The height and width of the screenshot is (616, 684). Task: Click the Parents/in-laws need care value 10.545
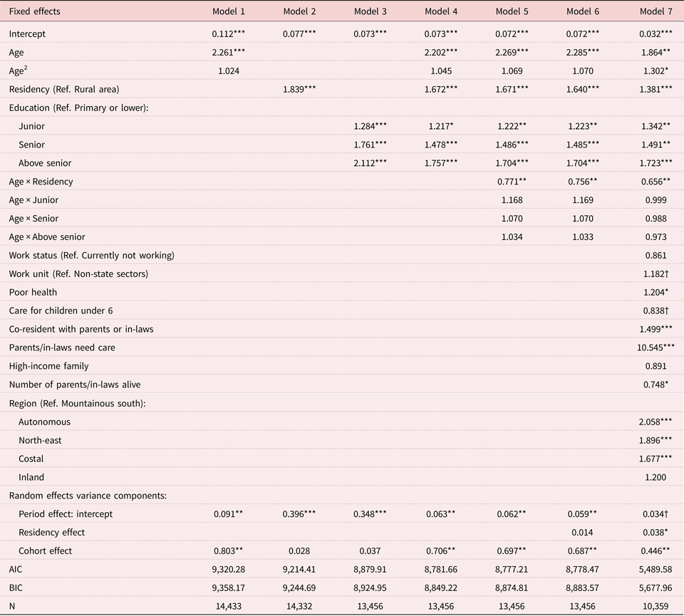[x=654, y=348]
